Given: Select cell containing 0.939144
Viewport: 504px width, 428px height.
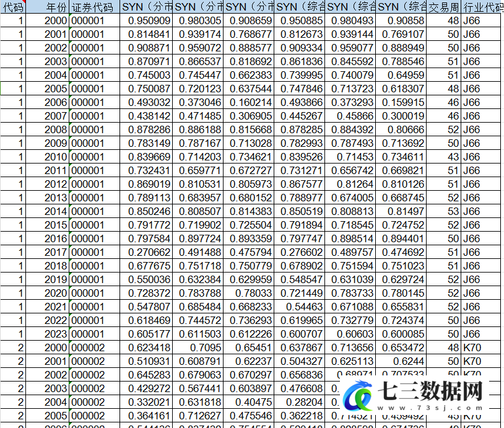Looking at the screenshot, I should coord(350,34).
